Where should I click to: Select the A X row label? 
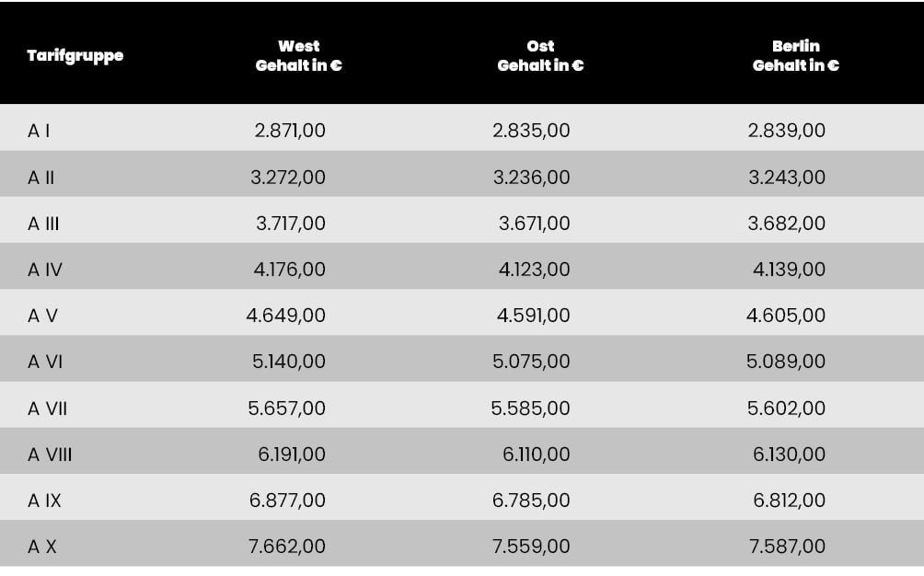point(42,547)
